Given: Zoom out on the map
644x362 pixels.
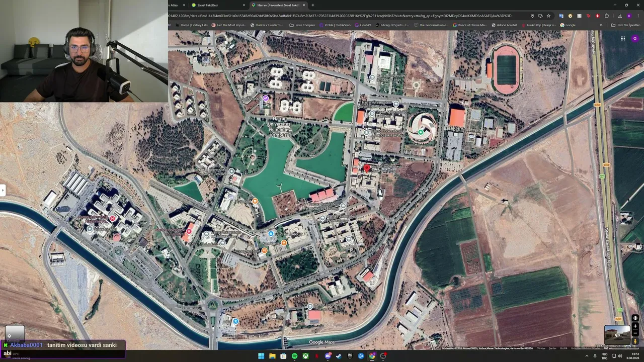Looking at the screenshot, I should point(635,333).
